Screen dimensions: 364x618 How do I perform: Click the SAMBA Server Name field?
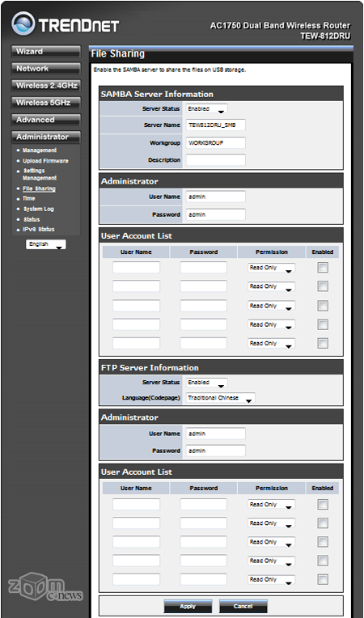coord(215,125)
